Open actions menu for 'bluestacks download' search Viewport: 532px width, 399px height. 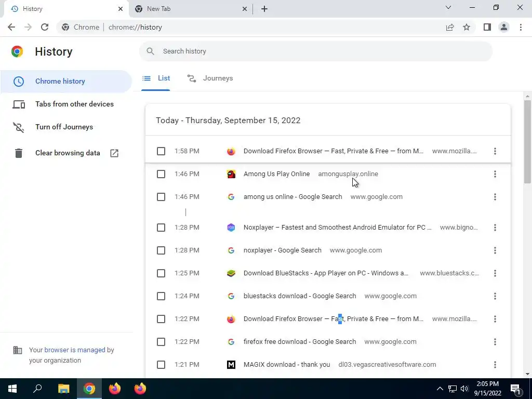click(x=495, y=296)
